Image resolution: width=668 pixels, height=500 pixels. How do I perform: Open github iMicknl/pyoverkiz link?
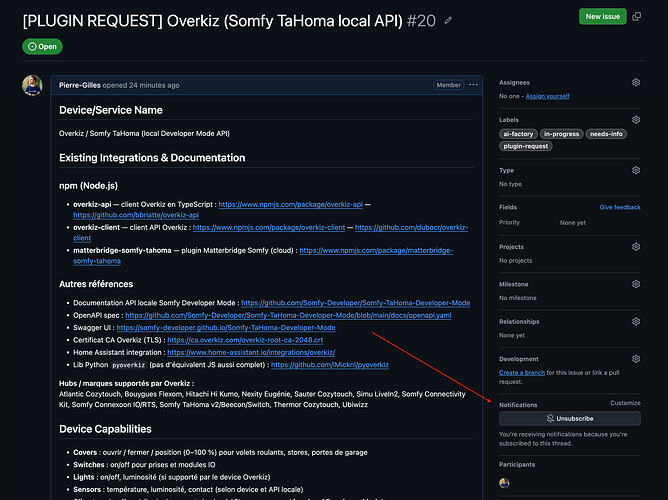pyautogui.click(x=330, y=365)
